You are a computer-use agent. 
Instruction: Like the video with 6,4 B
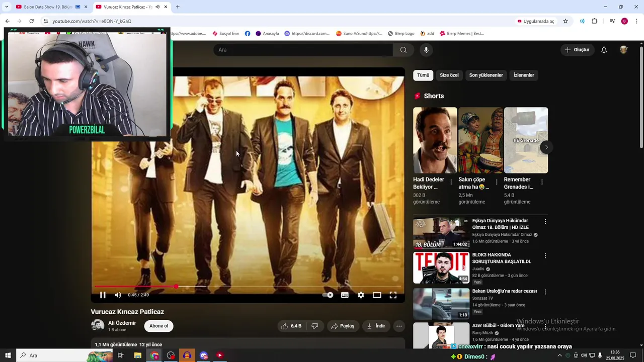tap(291, 326)
